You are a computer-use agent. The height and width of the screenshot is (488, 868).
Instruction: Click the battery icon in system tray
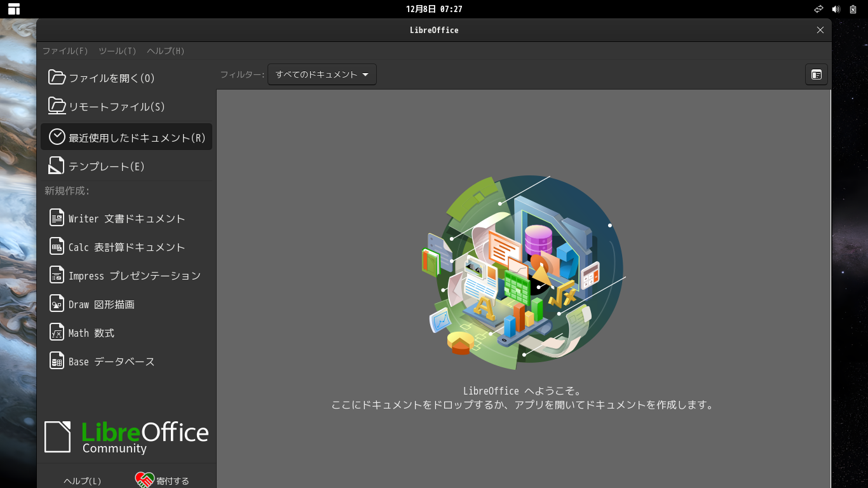point(853,9)
